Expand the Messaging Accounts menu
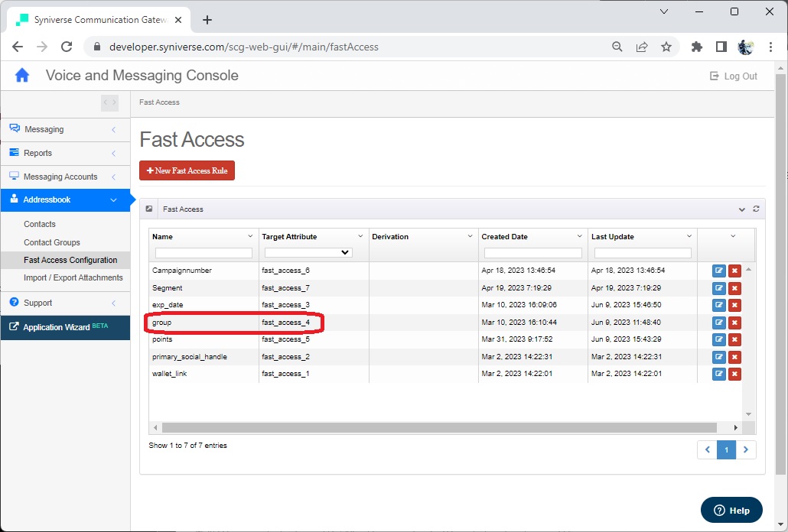This screenshot has width=788, height=532. pos(65,177)
